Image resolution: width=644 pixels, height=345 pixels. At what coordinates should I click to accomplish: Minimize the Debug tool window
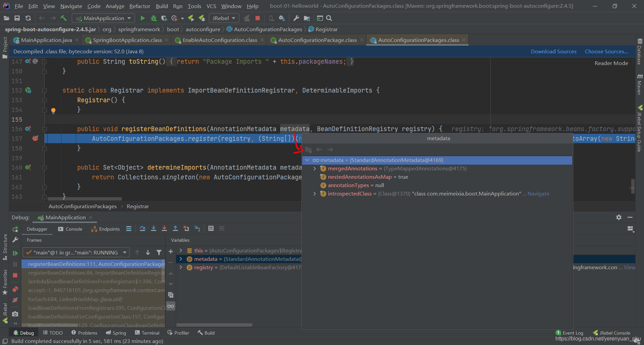pos(630,217)
